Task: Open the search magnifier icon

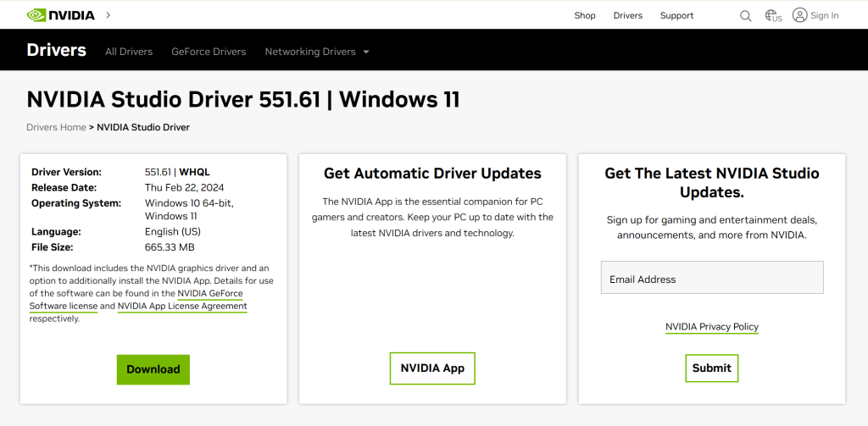Action: (745, 15)
